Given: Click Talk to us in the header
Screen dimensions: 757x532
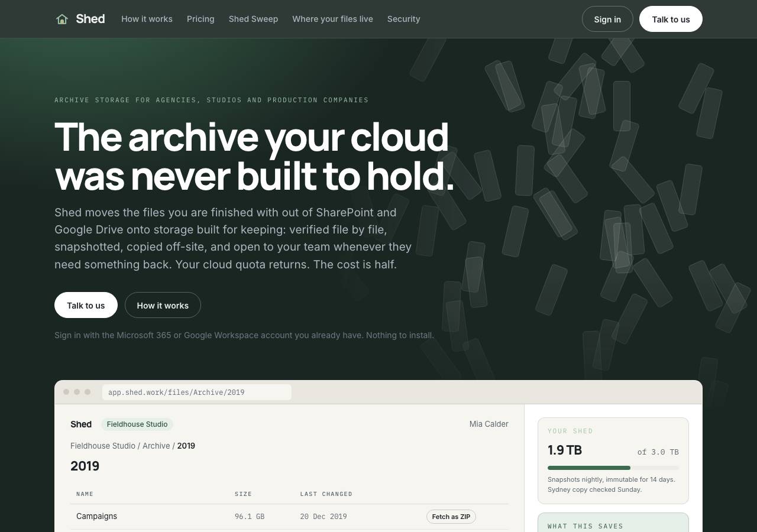Looking at the screenshot, I should pos(671,19).
